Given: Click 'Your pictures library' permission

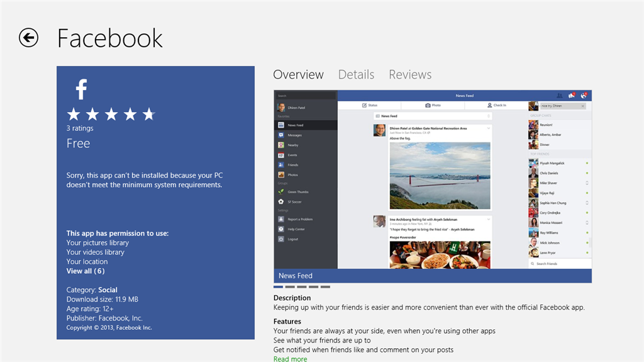Looking at the screenshot, I should tap(97, 243).
